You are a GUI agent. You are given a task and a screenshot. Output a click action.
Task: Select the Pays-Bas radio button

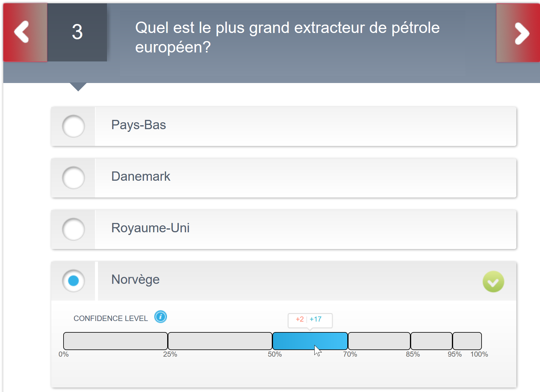click(73, 126)
